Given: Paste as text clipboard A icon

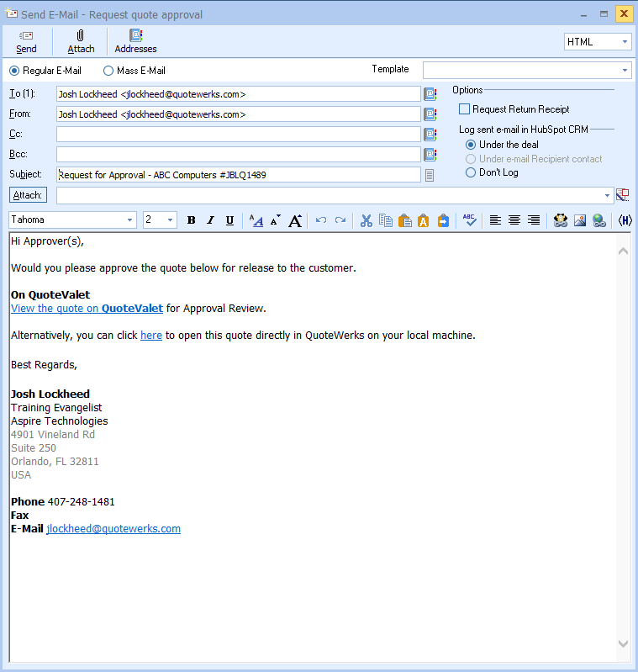Looking at the screenshot, I should (x=424, y=220).
